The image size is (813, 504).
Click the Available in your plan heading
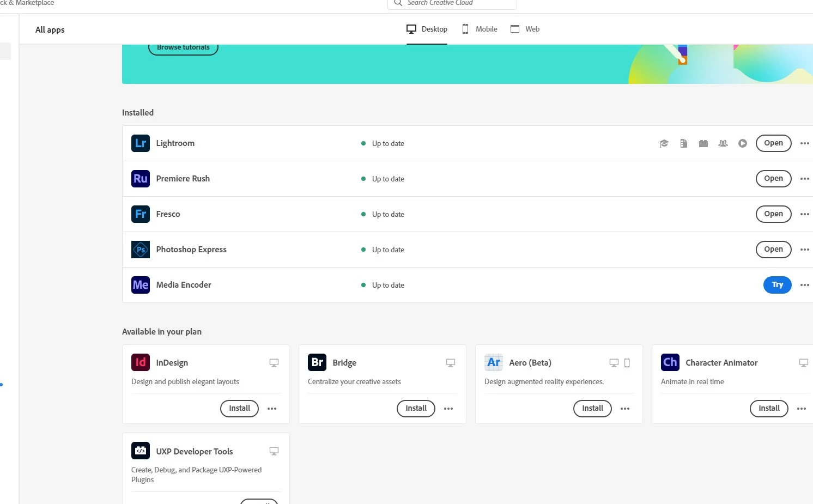click(x=162, y=332)
